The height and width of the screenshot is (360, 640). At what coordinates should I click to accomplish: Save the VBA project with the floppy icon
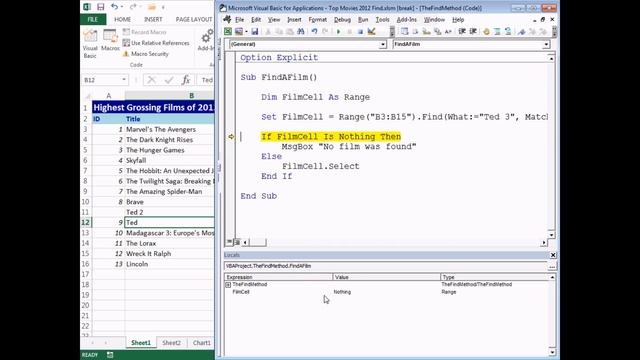click(x=255, y=31)
